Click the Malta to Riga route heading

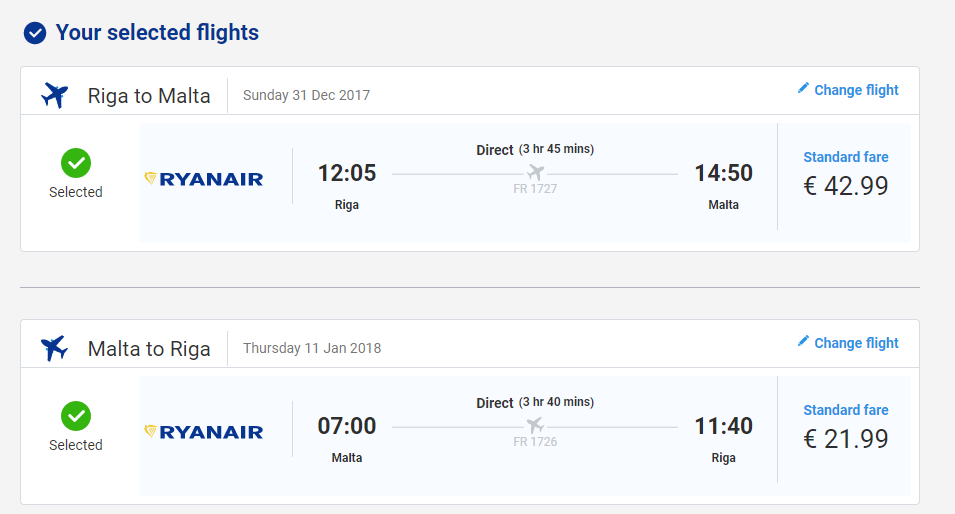tap(149, 348)
